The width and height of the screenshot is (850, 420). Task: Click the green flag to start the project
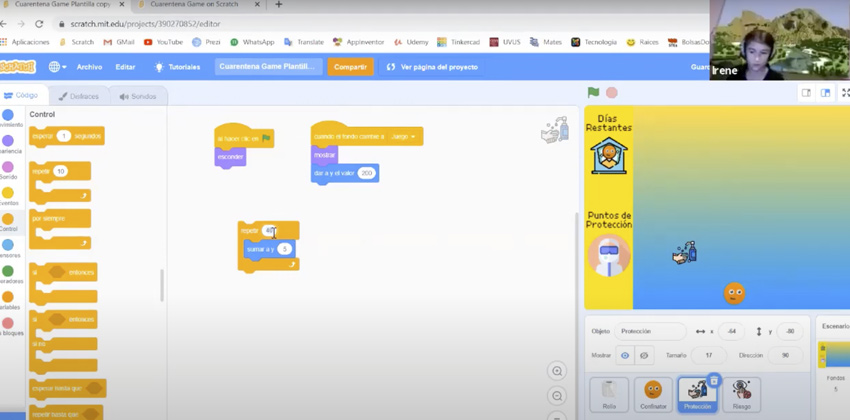tap(593, 93)
